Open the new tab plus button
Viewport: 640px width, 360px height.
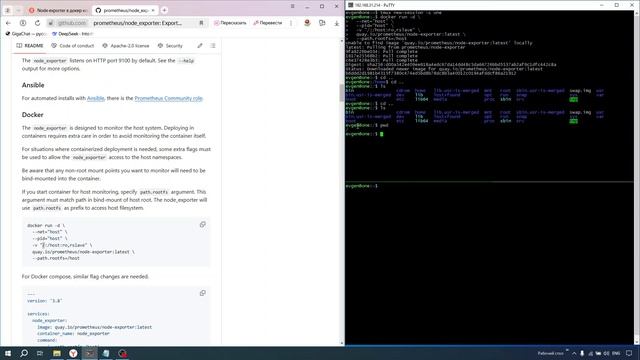coord(164,10)
